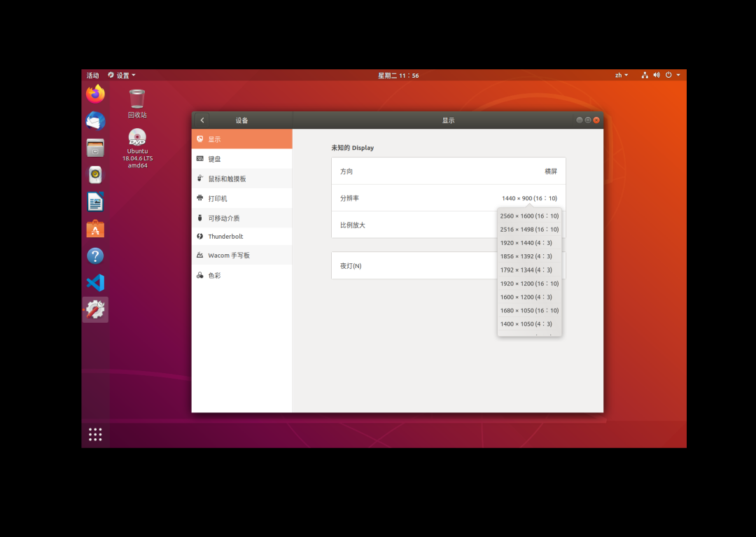Open the zh input language menu

pos(621,75)
